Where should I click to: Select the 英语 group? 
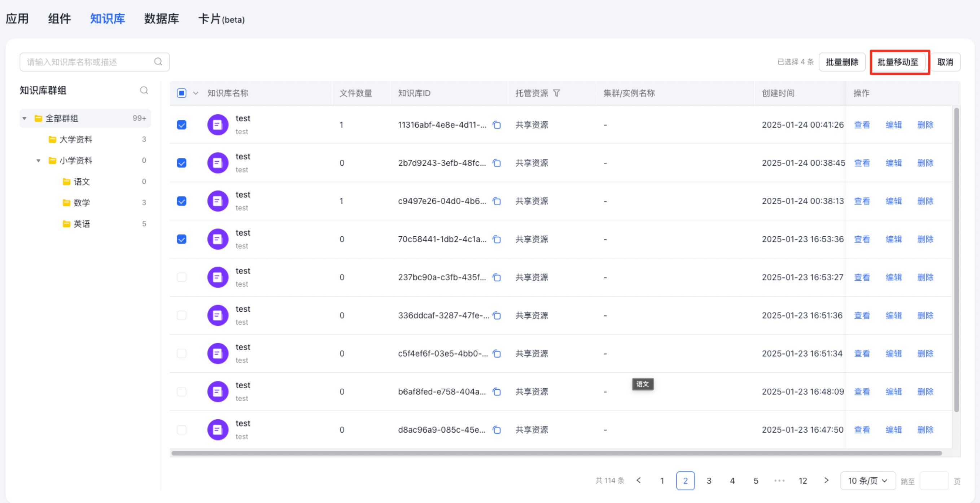pos(85,224)
